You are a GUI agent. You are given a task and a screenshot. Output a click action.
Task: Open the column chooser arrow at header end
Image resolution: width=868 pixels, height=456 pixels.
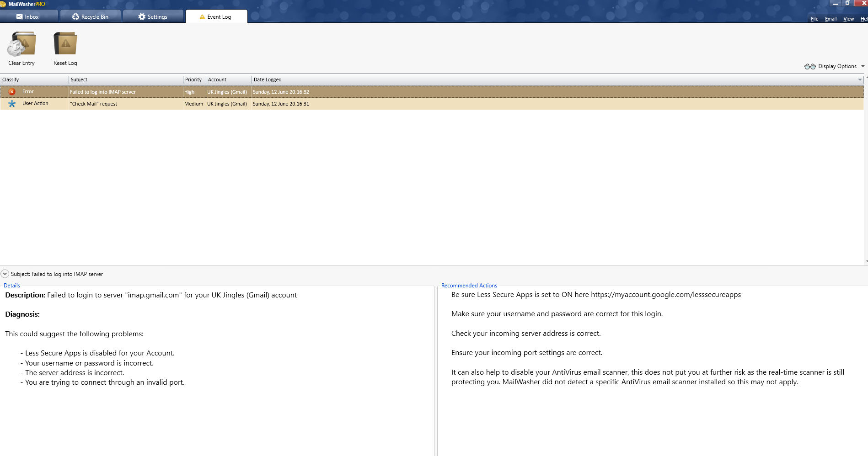[860, 80]
